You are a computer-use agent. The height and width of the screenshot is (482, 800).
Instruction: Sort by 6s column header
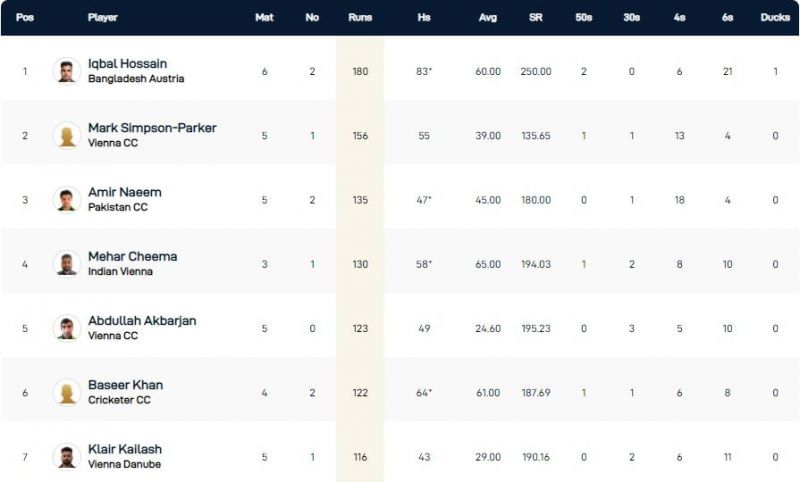pyautogui.click(x=727, y=18)
